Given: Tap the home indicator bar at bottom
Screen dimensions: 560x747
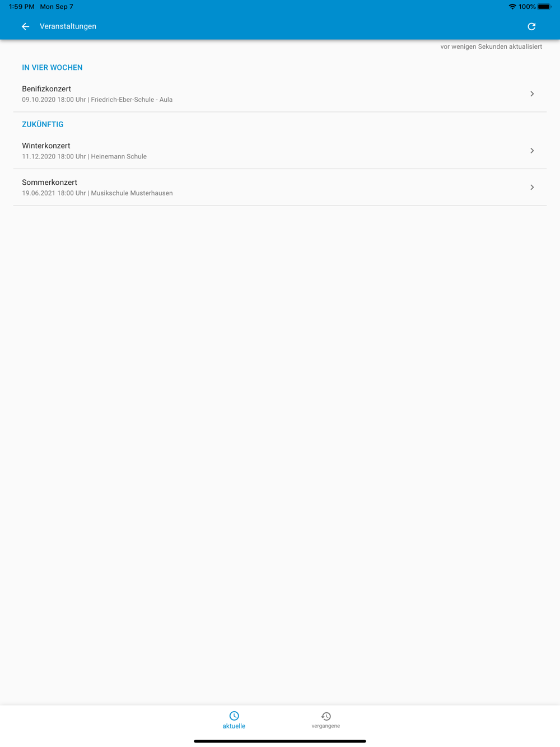Looking at the screenshot, I should [x=280, y=741].
